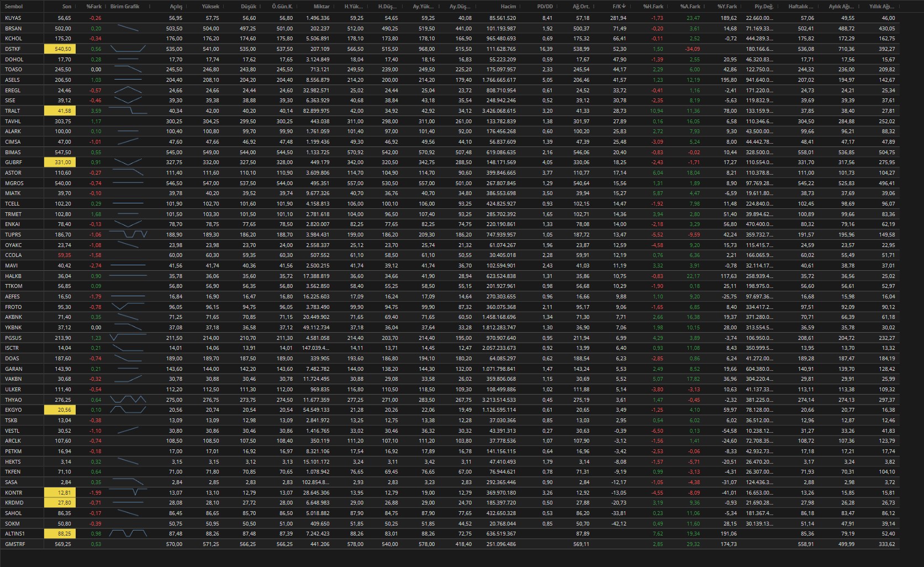Open the ALTINS1 row sparkline chart
The image size is (924, 567).
128,534
